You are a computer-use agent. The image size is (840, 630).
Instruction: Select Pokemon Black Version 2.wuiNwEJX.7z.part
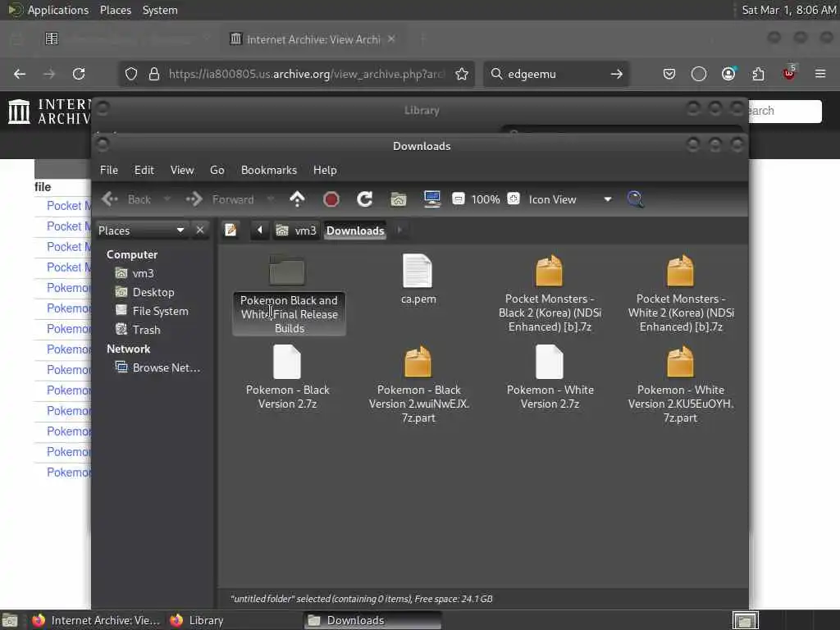click(418, 385)
